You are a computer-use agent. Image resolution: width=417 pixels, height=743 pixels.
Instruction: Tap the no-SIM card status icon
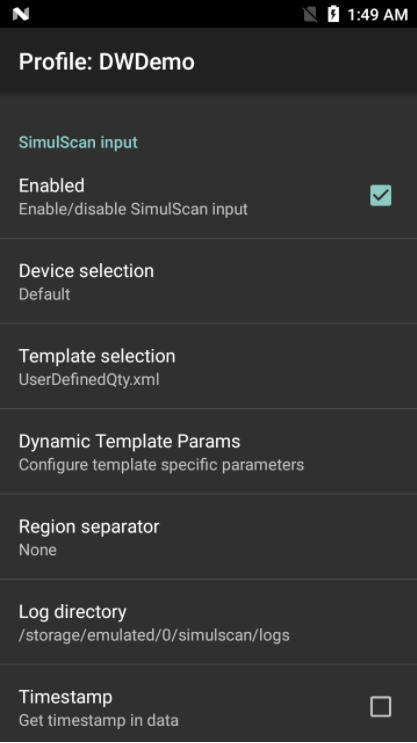(x=310, y=14)
